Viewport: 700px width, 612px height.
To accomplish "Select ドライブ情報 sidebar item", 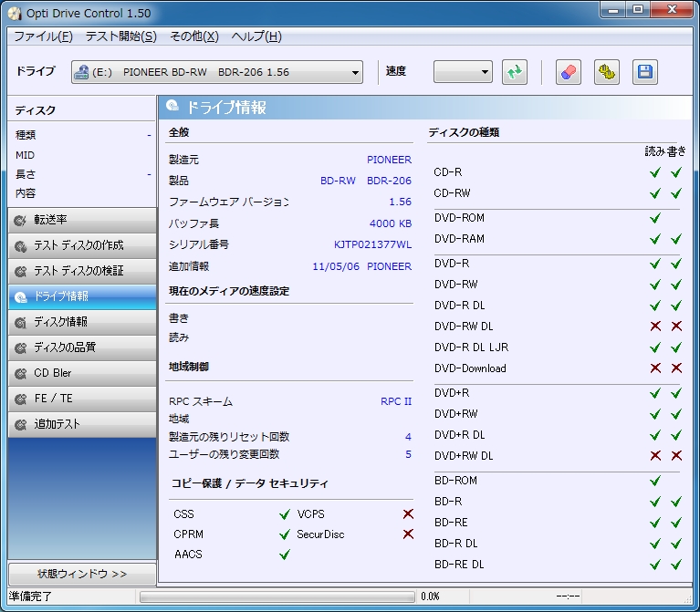I will (82, 296).
